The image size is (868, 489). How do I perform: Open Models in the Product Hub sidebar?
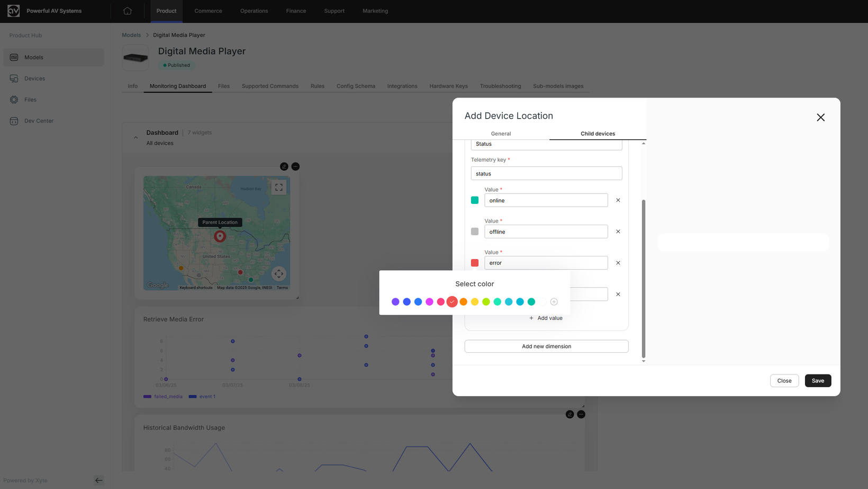tap(53, 57)
